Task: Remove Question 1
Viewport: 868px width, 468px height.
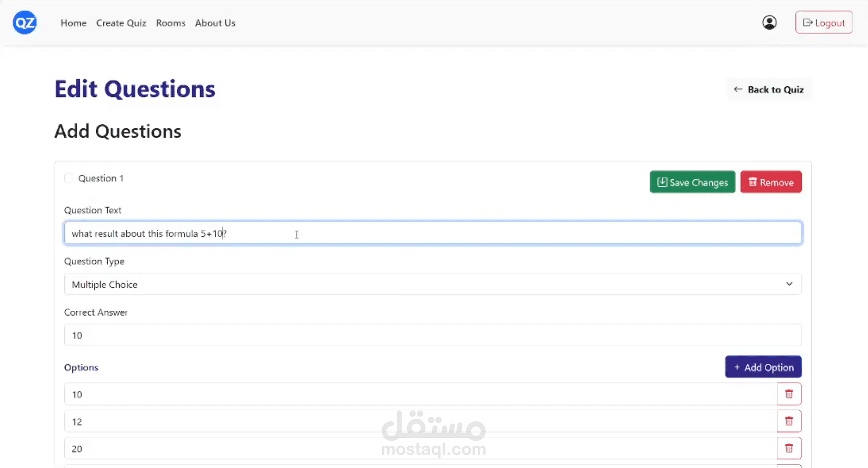Action: [771, 182]
